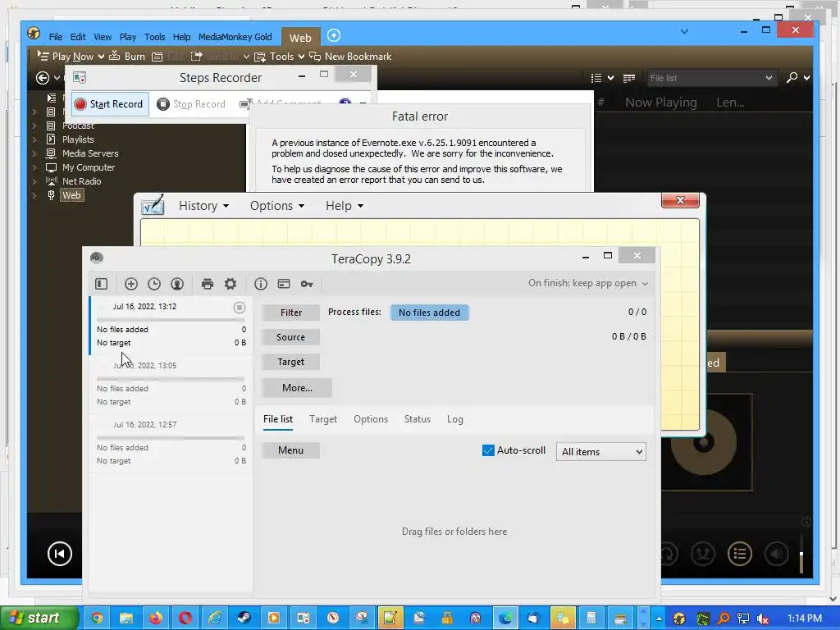
Task: Click the TeraCopy info icon
Action: coord(261,284)
